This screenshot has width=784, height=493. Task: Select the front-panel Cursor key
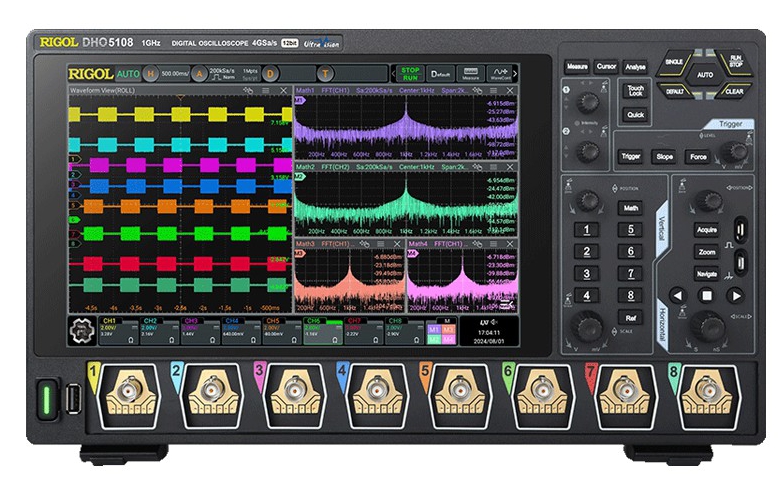(x=606, y=66)
